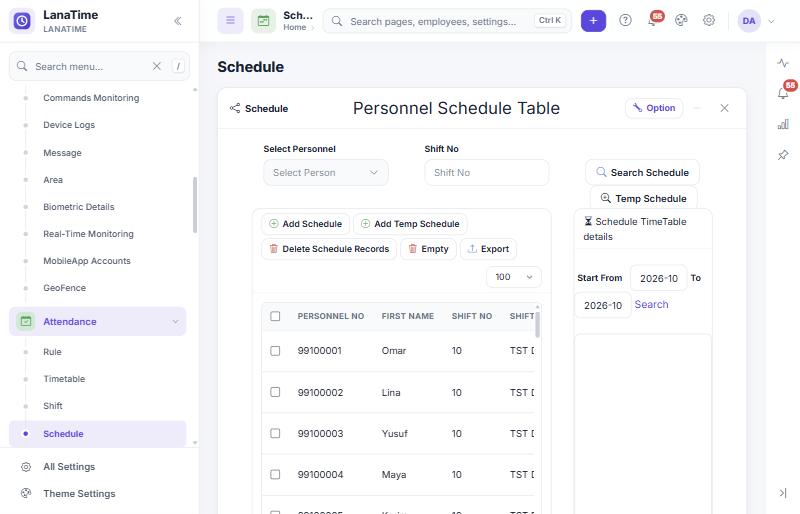Close the Personnel Schedule Table panel
Screen dimensions: 800x514
pyautogui.click(x=724, y=108)
